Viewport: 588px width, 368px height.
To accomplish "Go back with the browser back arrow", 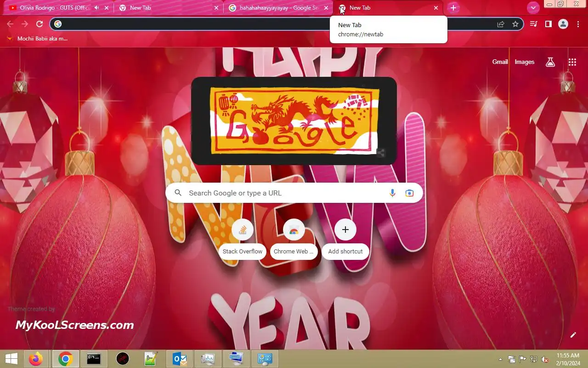I will (x=10, y=24).
